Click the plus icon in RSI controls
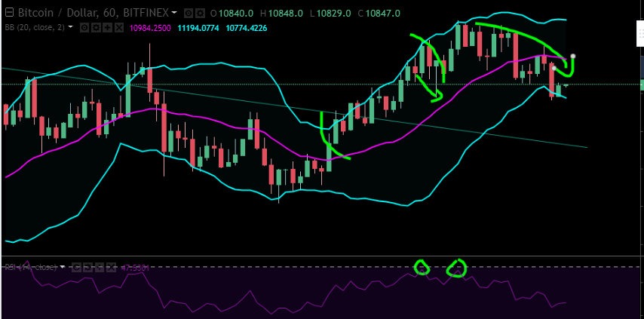This screenshot has height=319, width=644. click(x=100, y=267)
